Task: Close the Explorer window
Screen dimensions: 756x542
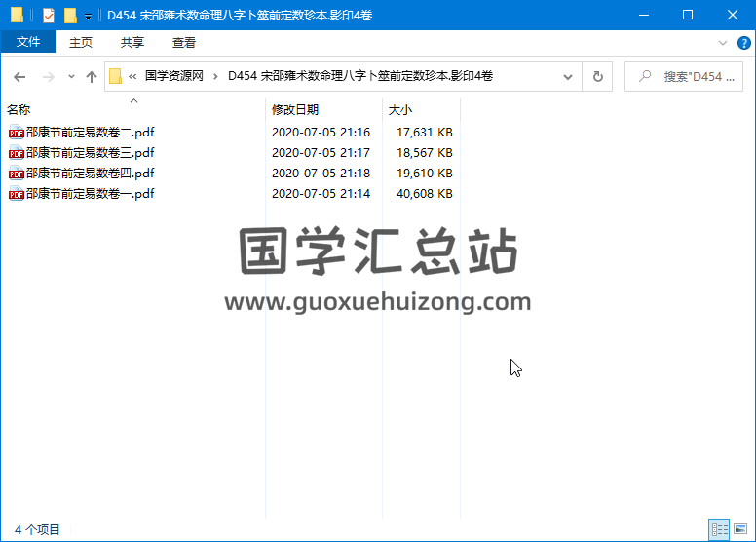Action: pyautogui.click(x=733, y=15)
